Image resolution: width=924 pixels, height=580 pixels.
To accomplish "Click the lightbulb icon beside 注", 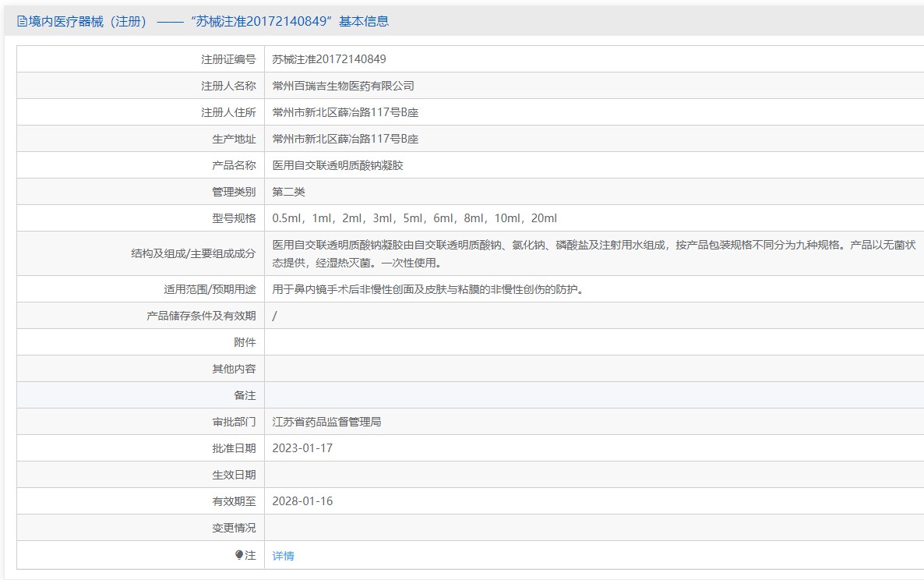I will [238, 555].
